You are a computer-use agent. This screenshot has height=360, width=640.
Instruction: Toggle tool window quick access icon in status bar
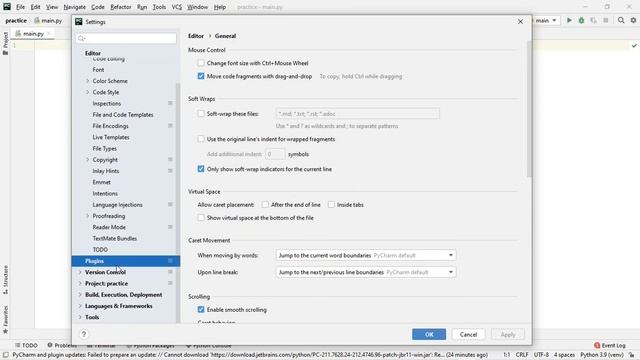[x=5, y=355]
